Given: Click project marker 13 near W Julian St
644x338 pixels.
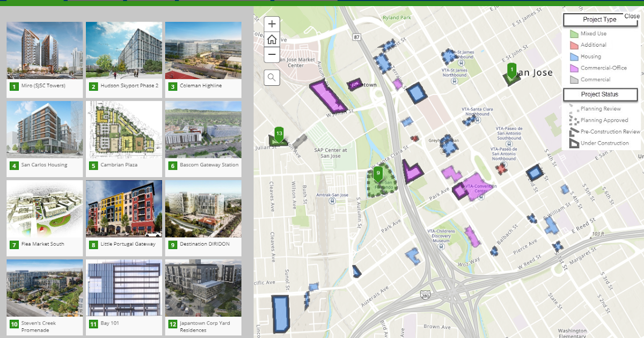Looking at the screenshot, I should coord(279,134).
